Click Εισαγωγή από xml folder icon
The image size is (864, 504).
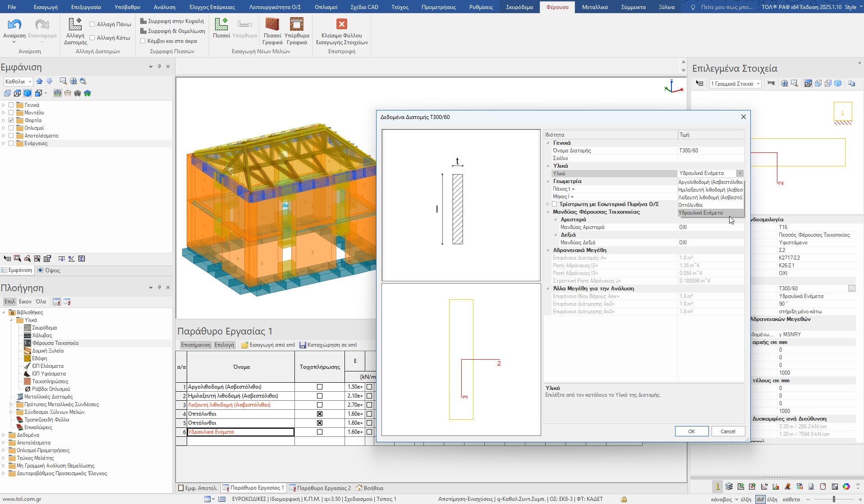pos(245,345)
